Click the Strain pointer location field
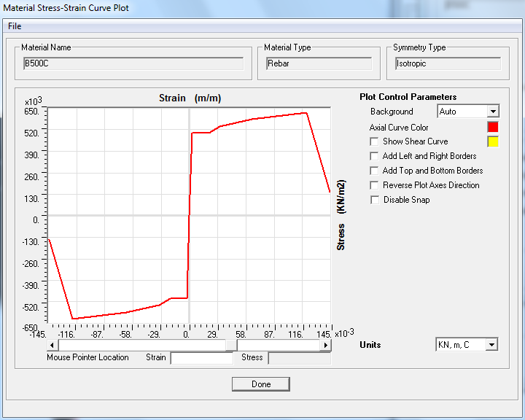This screenshot has height=420, width=525. (x=201, y=358)
